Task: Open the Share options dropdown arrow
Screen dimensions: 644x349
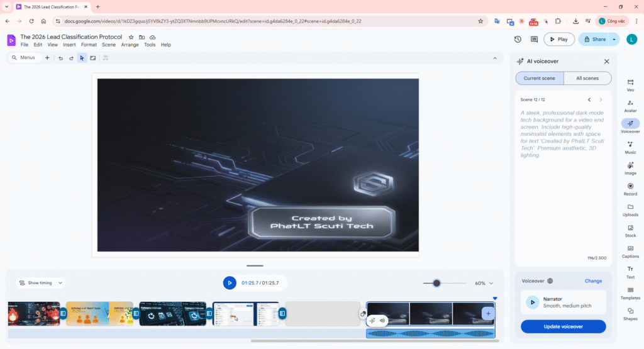Action: (x=614, y=39)
